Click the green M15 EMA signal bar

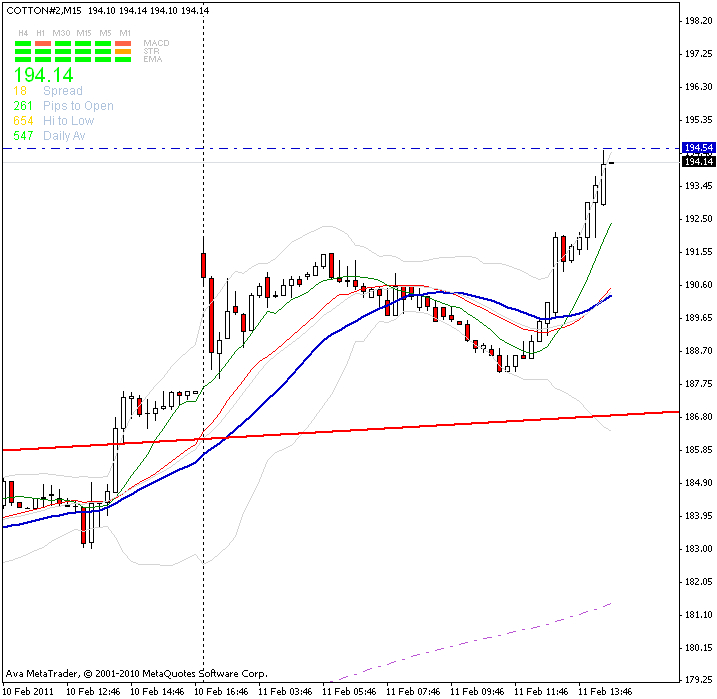[83, 60]
